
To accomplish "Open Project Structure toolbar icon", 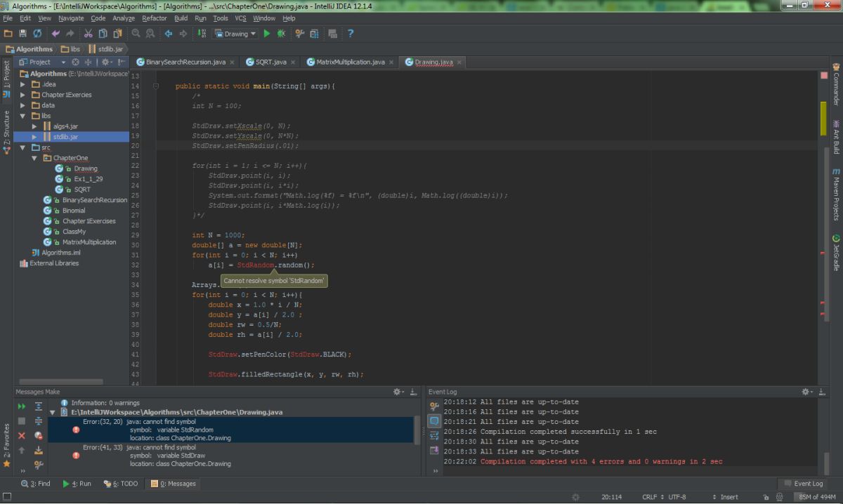I will click(314, 33).
